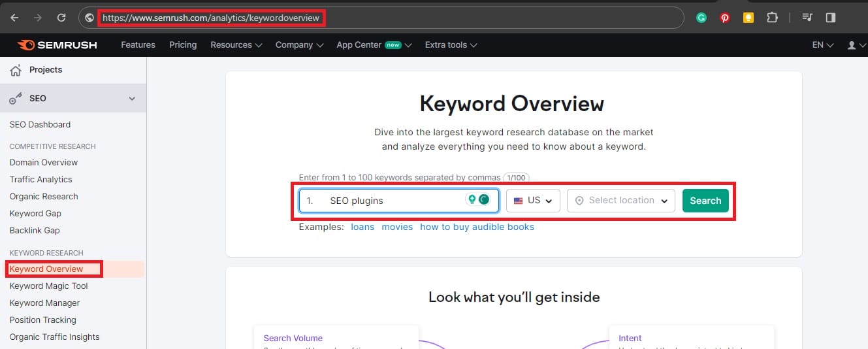Viewport: 868px width, 349px height.
Task: Click the location pin icon
Action: point(579,201)
